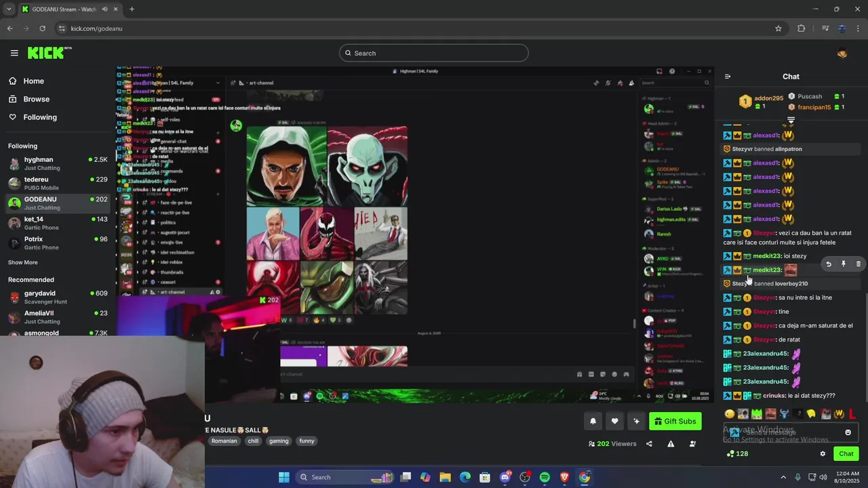Screen dimensions: 868x488
Task: Open the Microsoft Edge taskbar icon
Action: tap(465, 477)
